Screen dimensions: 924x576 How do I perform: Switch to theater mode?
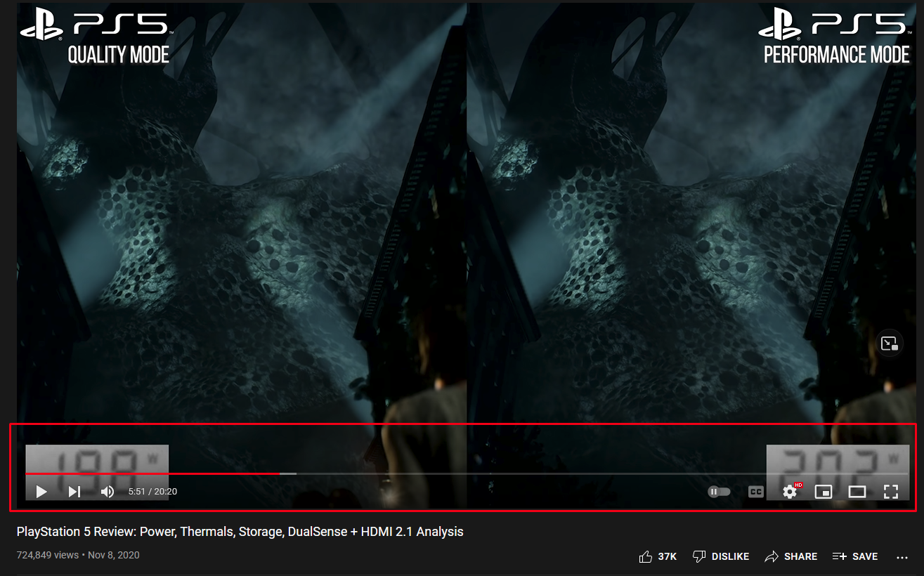[857, 492]
